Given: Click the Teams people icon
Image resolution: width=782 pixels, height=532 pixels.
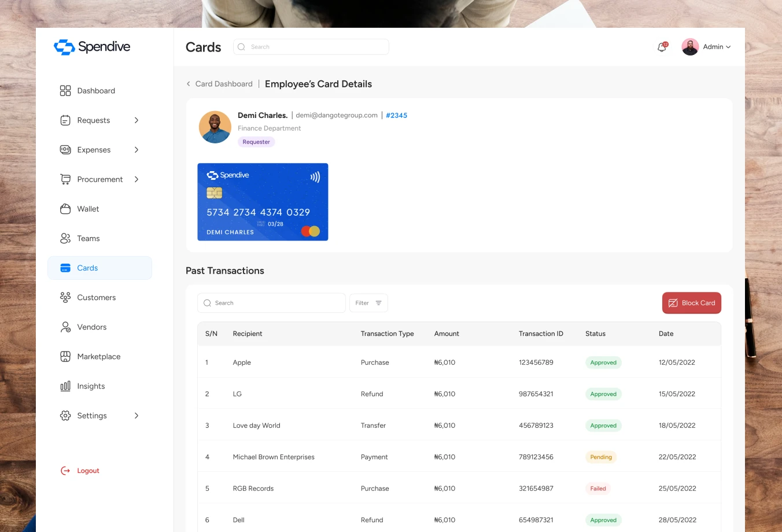Looking at the screenshot, I should click(65, 238).
